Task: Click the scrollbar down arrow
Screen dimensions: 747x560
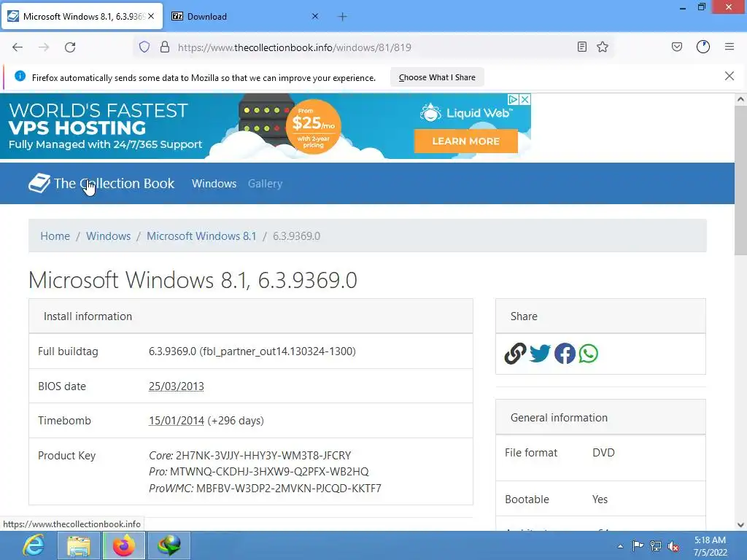Action: [740, 525]
